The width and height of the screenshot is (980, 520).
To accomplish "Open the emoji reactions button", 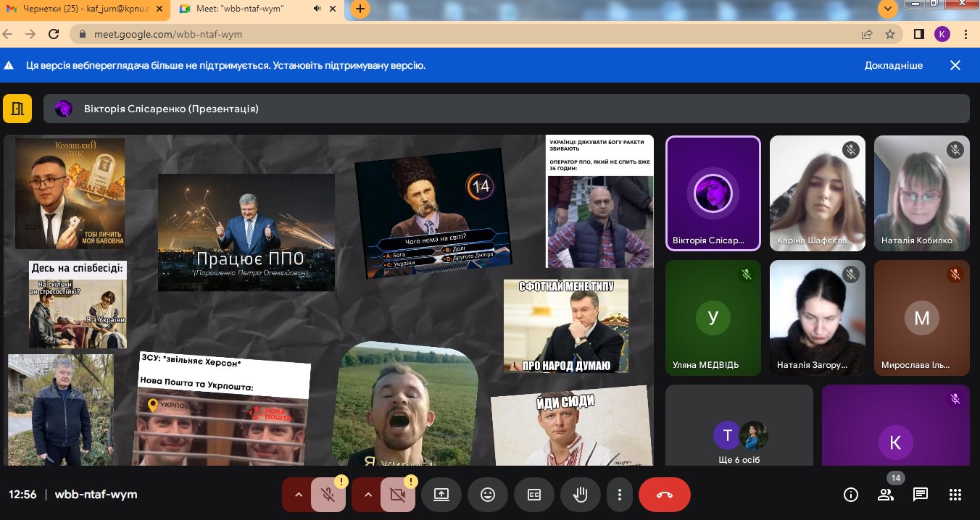I will [x=488, y=495].
